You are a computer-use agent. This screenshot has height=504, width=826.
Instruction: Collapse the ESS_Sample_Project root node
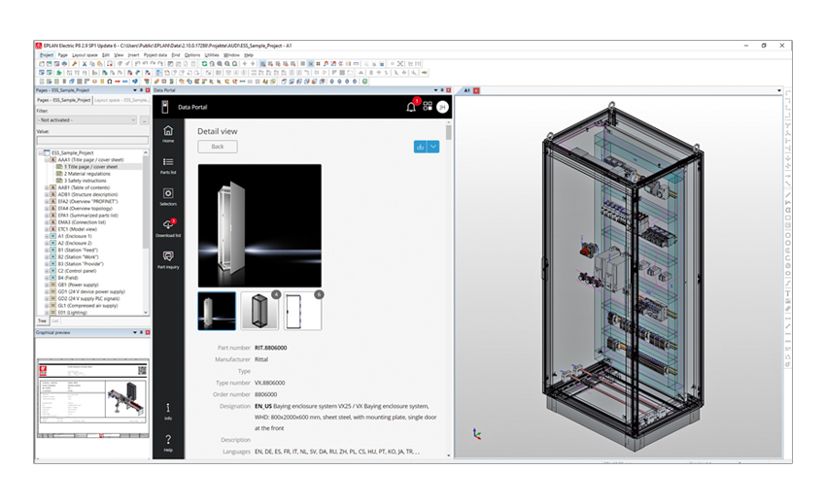click(x=41, y=152)
